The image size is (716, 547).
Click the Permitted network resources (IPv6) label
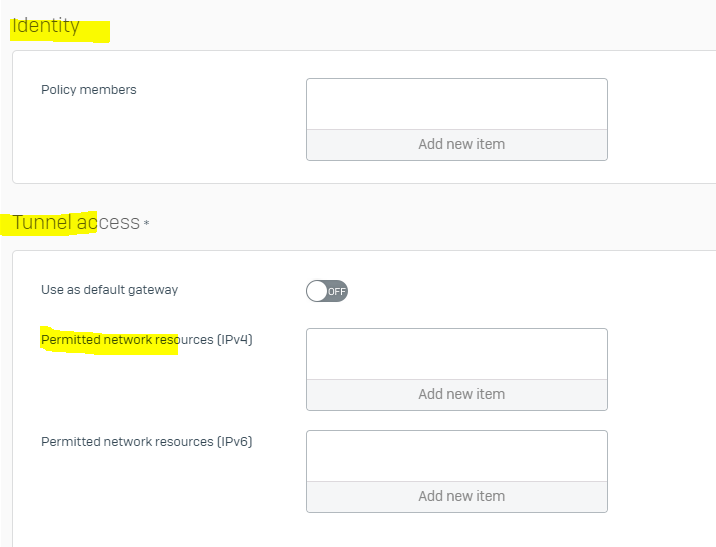(147, 442)
